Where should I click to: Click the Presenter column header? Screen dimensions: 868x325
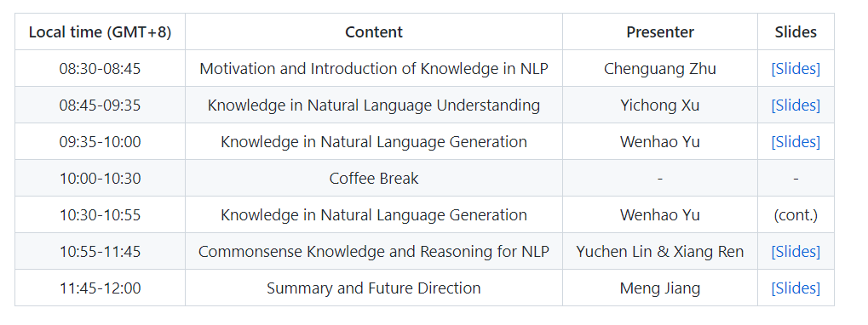[660, 32]
